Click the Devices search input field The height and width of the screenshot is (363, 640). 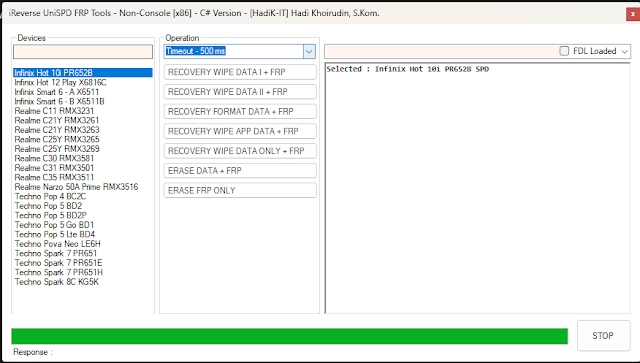coord(83,52)
